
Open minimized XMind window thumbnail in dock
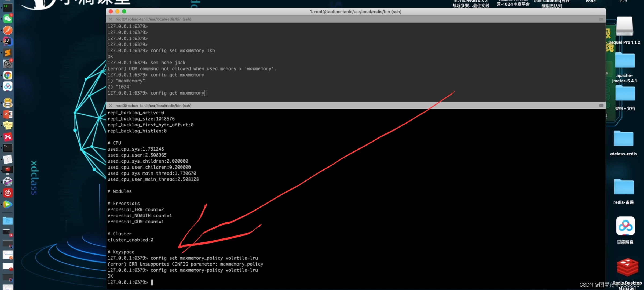(x=8, y=233)
